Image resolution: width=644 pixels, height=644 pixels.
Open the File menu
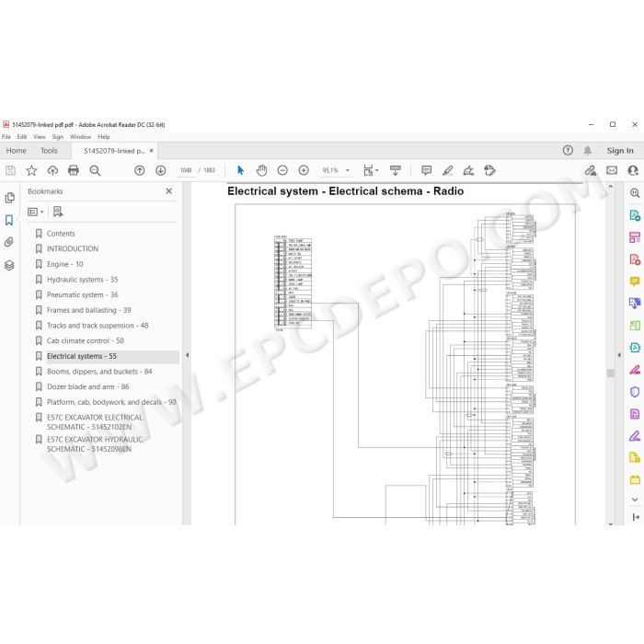[x=6, y=137]
